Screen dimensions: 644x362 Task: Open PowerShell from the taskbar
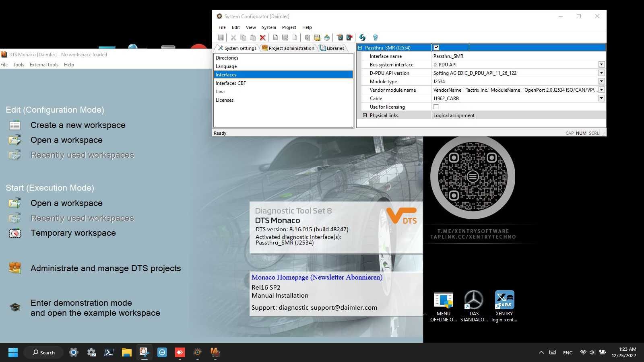[109, 352]
